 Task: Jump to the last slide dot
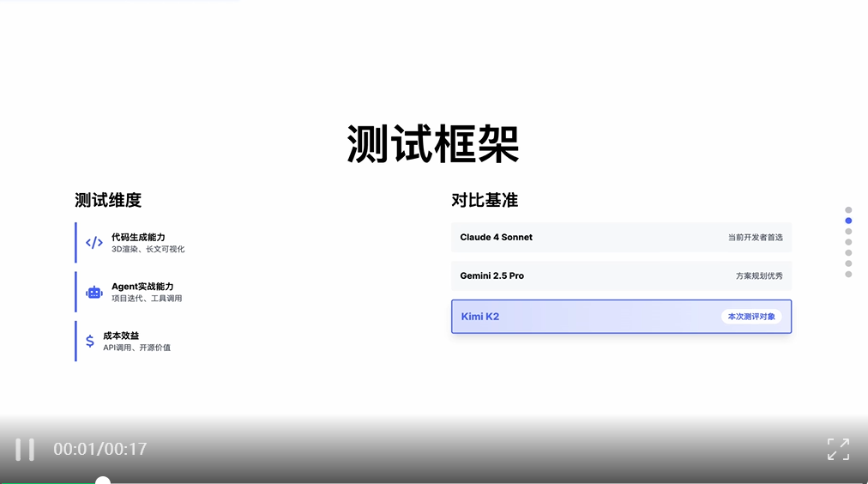click(848, 274)
